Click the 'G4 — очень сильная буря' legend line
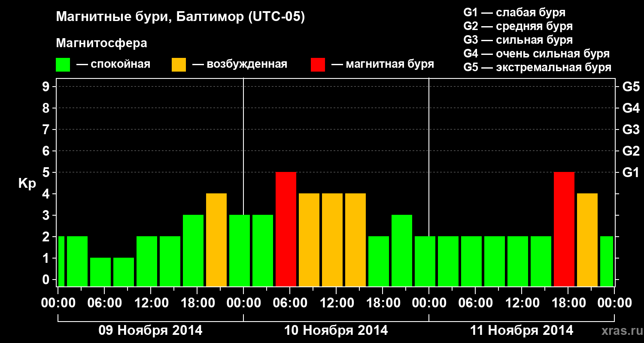This screenshot has height=343, width=644. click(537, 54)
